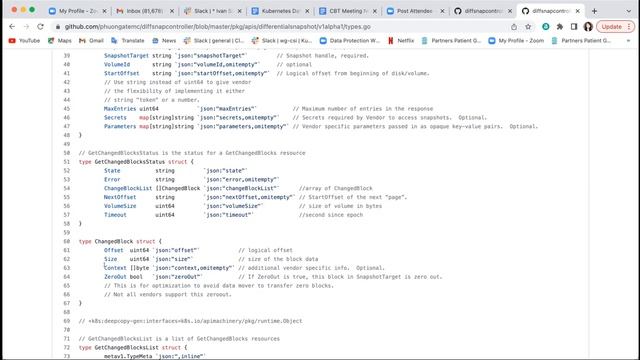The image size is (640, 360).
Task: Close the Gmail Inbox tab
Action: coord(172,11)
